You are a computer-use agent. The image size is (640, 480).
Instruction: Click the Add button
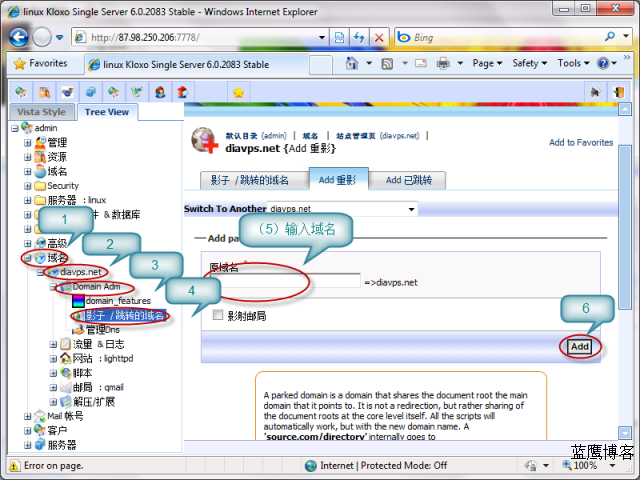coord(580,347)
